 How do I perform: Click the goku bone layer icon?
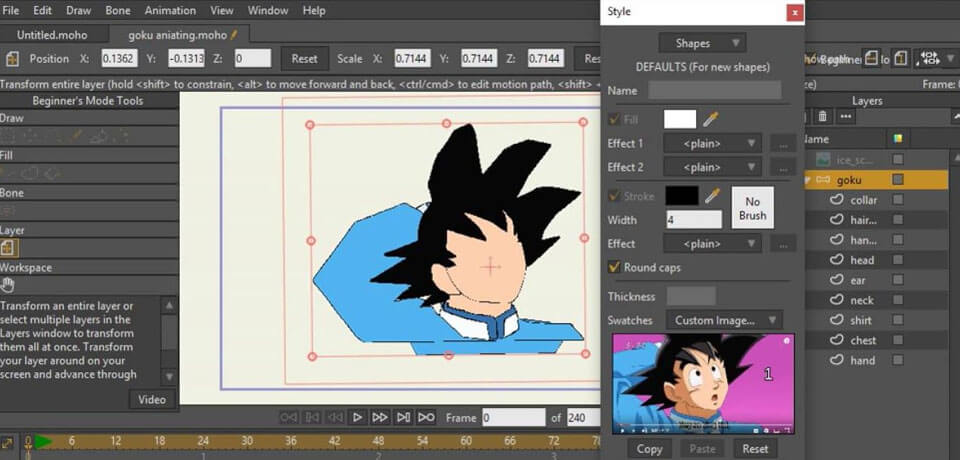tap(823, 179)
